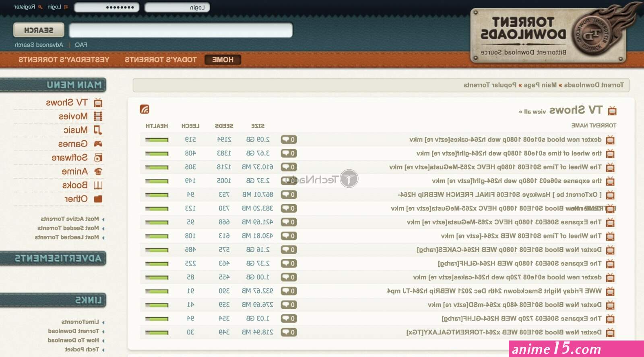Viewport: 644px width, 357px height.
Task: Open the Expanse S06E03 720p WEB H264-GLHF[rarbg] torrent
Action: pyautogui.click(x=522, y=318)
